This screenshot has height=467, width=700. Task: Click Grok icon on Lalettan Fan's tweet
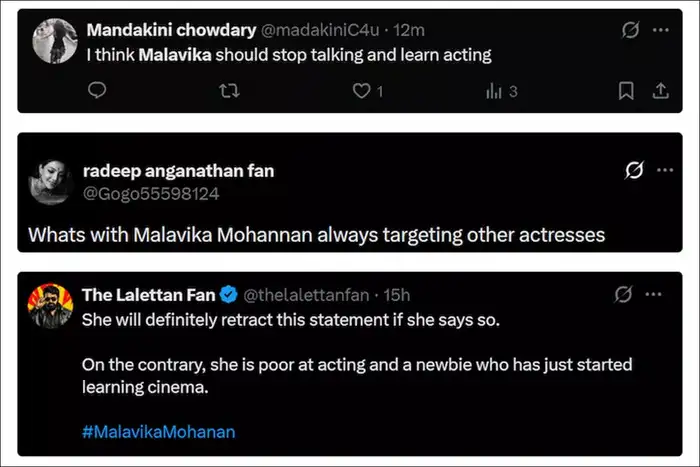pyautogui.click(x=623, y=295)
